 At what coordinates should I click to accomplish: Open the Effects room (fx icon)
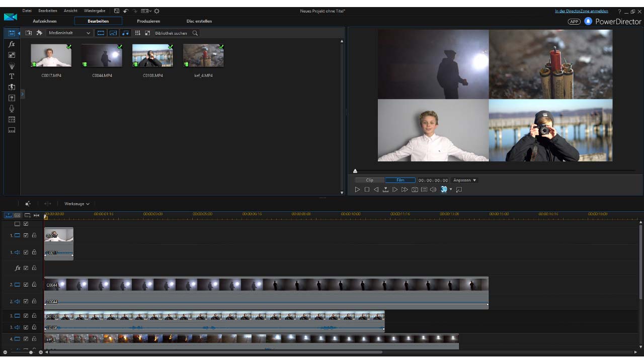12,44
